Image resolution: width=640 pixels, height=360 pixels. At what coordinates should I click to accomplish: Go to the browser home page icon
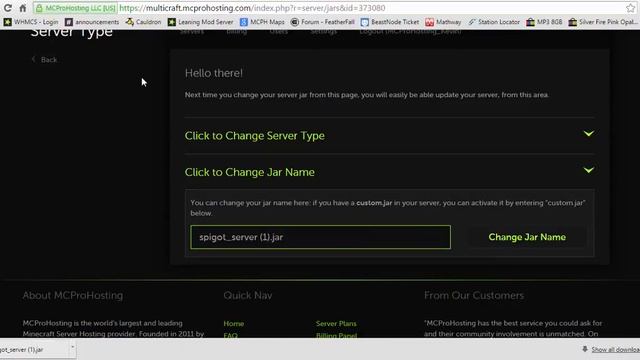click(x=23, y=8)
